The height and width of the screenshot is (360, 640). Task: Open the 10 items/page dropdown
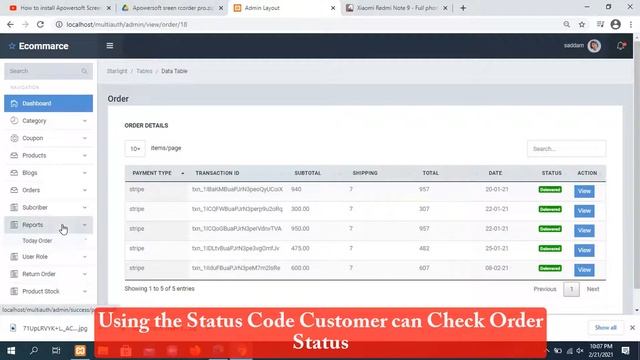(x=135, y=149)
